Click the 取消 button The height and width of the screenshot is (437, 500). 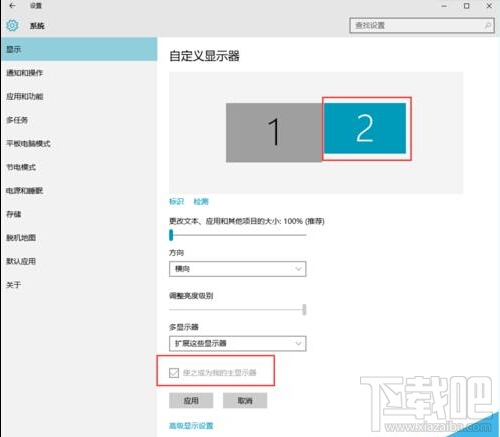[x=245, y=400]
